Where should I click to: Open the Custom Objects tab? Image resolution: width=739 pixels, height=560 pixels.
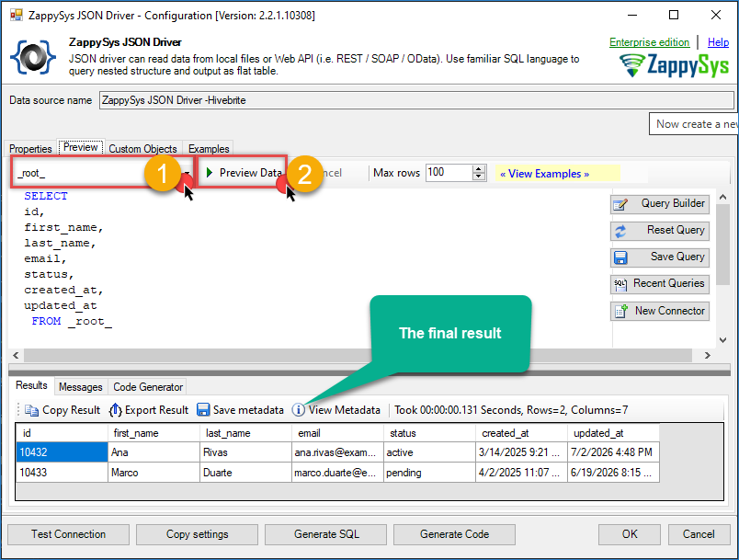click(142, 149)
